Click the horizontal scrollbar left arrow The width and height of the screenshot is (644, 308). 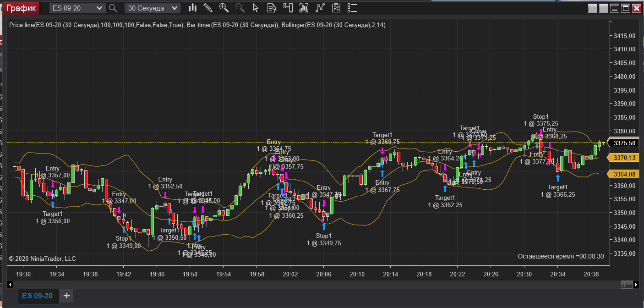[x=10, y=285]
